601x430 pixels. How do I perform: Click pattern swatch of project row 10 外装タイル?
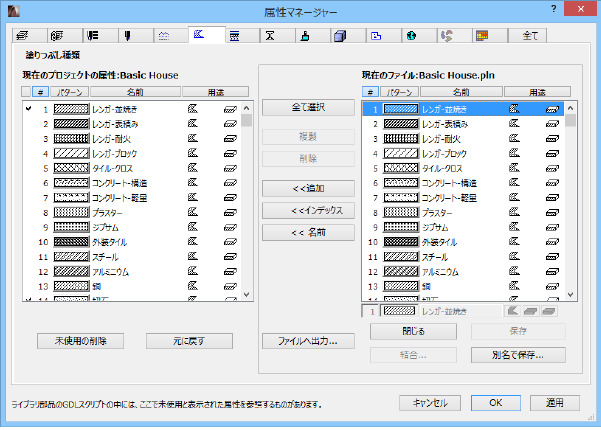click(71, 242)
